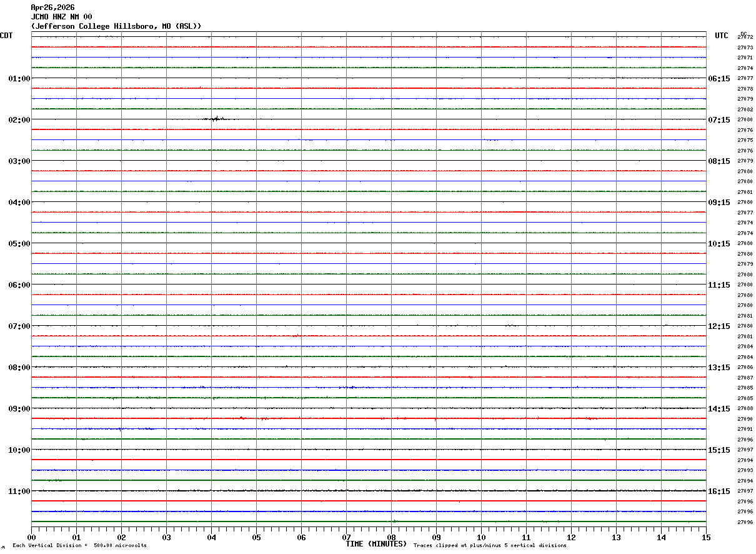
Task: Click the DC offset value 27091
Action: [x=745, y=430]
